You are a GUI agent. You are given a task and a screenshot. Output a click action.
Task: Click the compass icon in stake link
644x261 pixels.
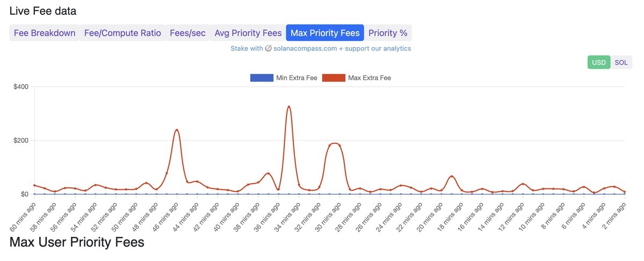269,48
